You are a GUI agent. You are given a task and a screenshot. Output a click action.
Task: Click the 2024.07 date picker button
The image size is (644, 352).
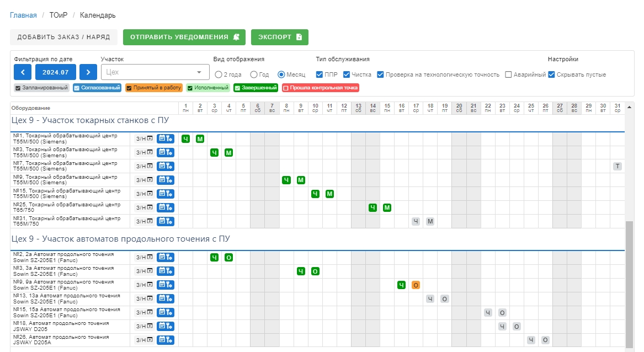(x=56, y=72)
